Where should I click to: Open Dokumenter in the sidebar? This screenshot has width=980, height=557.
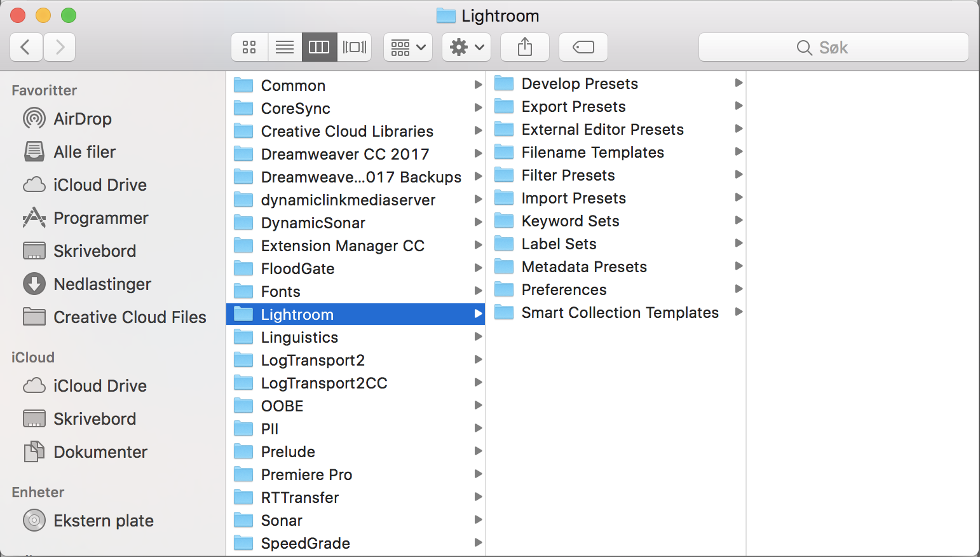85,452
